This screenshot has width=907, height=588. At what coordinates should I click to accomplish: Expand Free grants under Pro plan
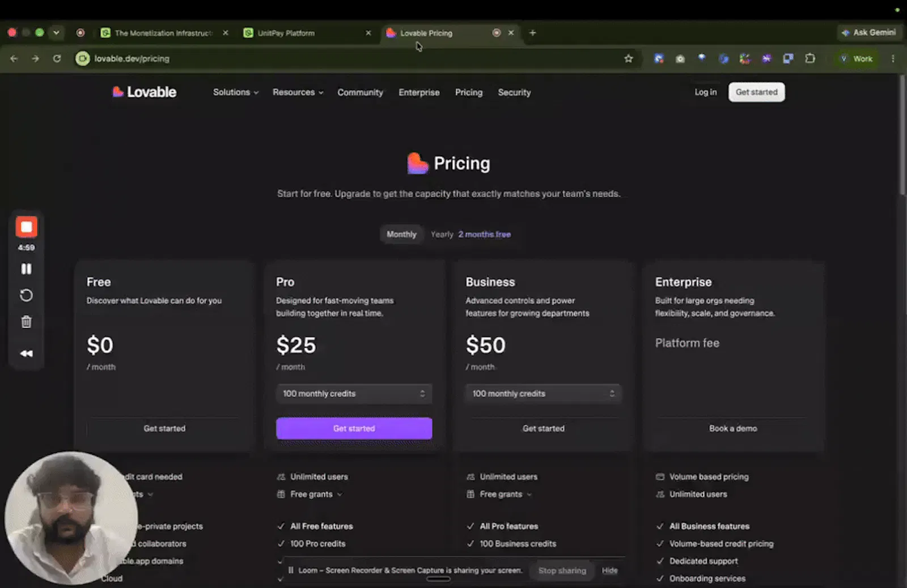[316, 495]
